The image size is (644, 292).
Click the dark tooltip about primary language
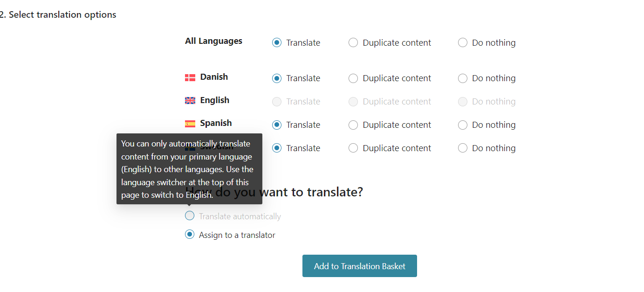[x=189, y=169]
